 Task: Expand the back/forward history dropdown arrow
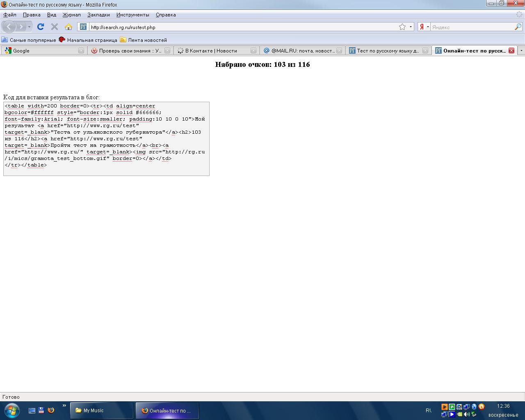pos(29,27)
